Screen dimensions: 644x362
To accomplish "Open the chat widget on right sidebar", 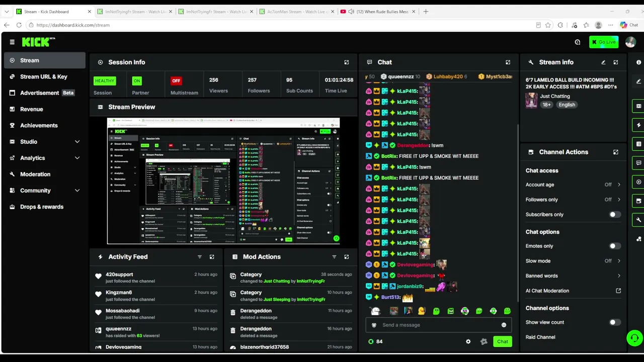I will click(x=639, y=163).
